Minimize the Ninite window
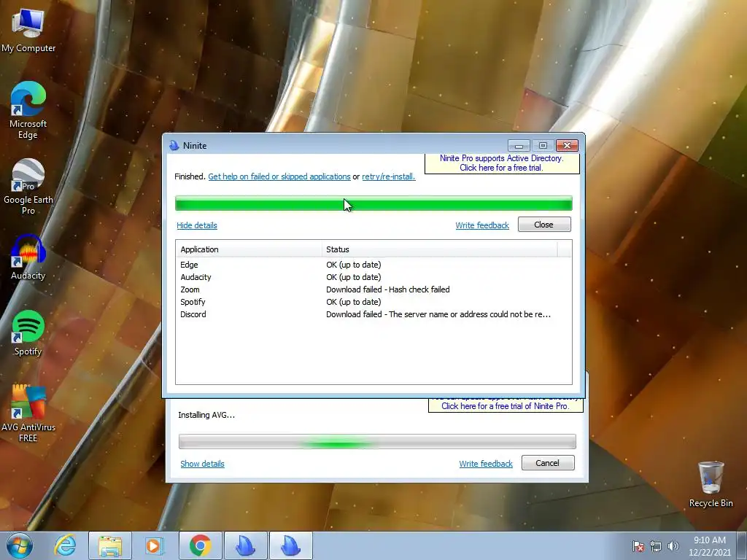Image resolution: width=747 pixels, height=560 pixels. [x=519, y=145]
